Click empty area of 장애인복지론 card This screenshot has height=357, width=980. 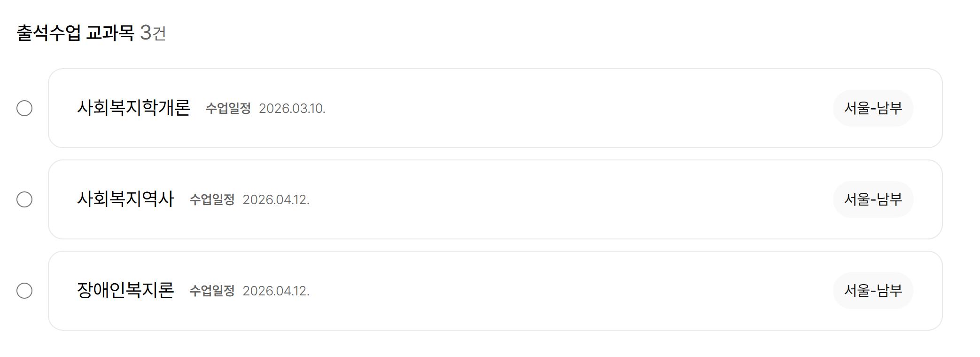(564, 291)
